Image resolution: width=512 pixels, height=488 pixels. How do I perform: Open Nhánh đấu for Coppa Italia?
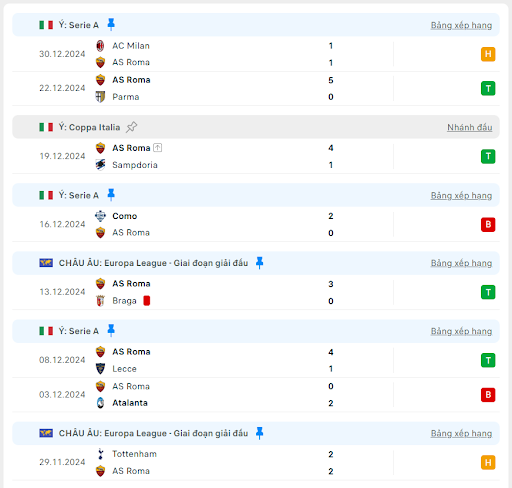[470, 127]
